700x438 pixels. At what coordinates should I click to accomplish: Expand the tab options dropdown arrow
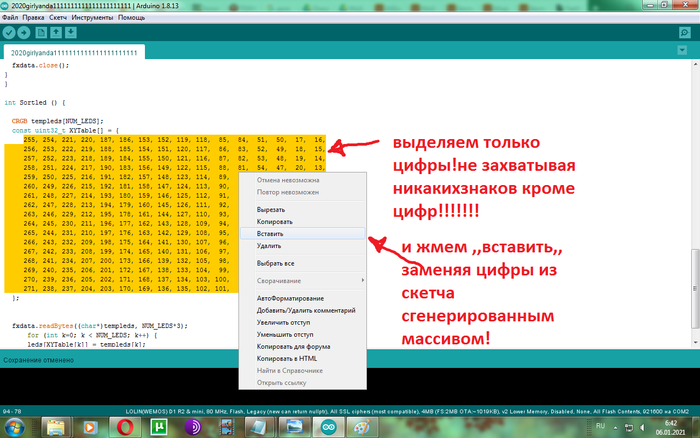682,50
